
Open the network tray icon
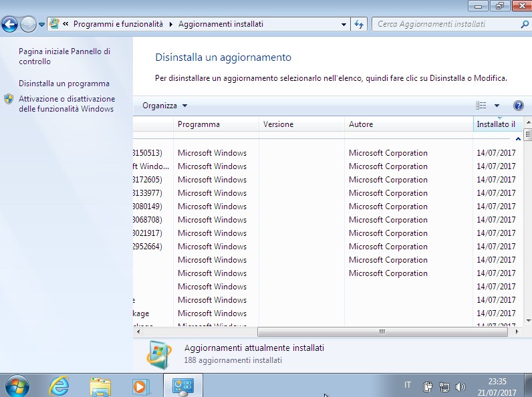pos(444,386)
